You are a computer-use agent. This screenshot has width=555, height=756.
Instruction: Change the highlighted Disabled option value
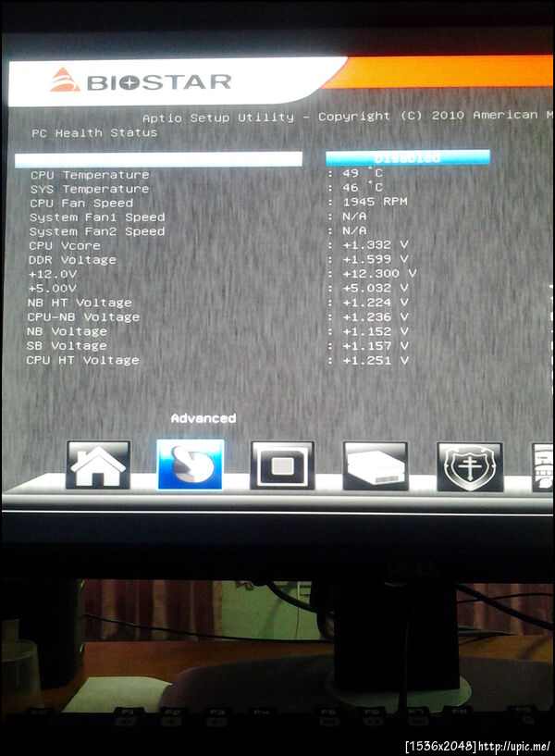click(408, 157)
